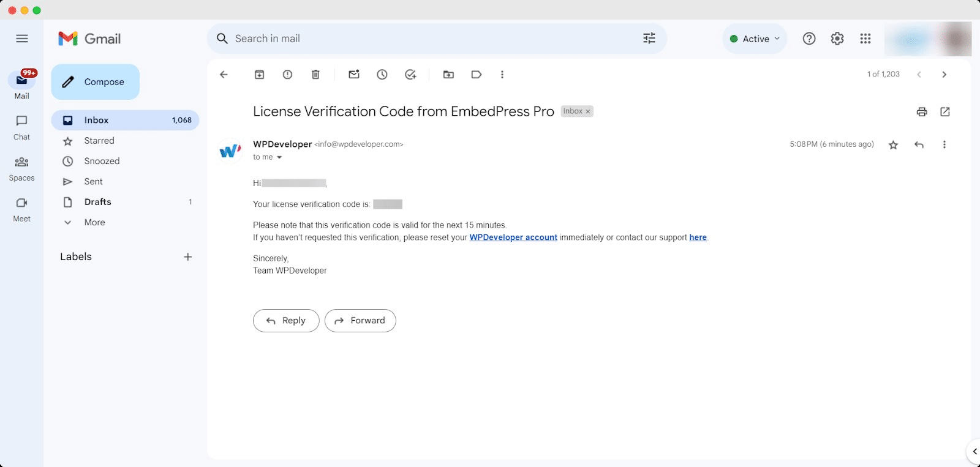Open Settings gear icon
Image resolution: width=980 pixels, height=467 pixels.
click(x=837, y=39)
